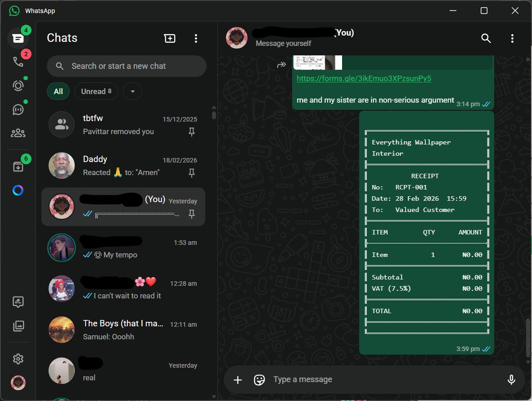Open the forms.gle link in message
532x401 pixels.
click(x=364, y=78)
